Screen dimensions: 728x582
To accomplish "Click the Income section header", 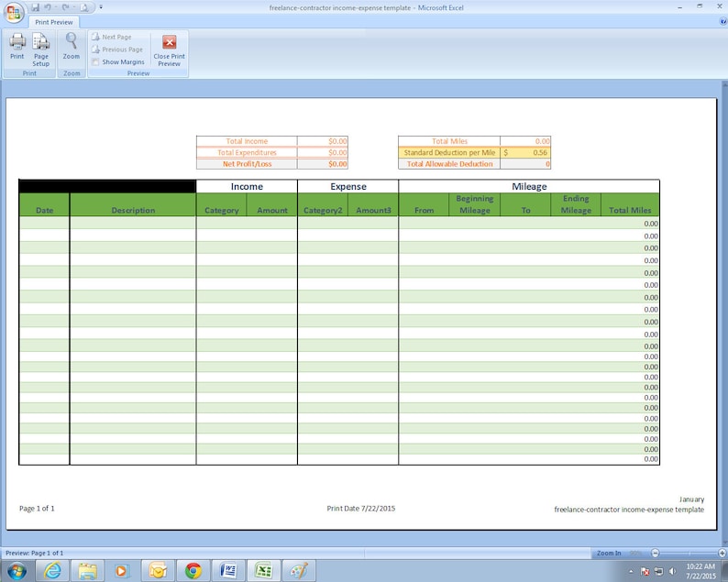I will click(x=247, y=186).
